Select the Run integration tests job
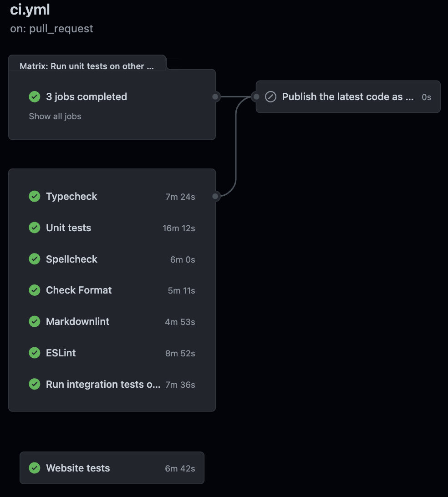The height and width of the screenshot is (497, 448). point(103,384)
